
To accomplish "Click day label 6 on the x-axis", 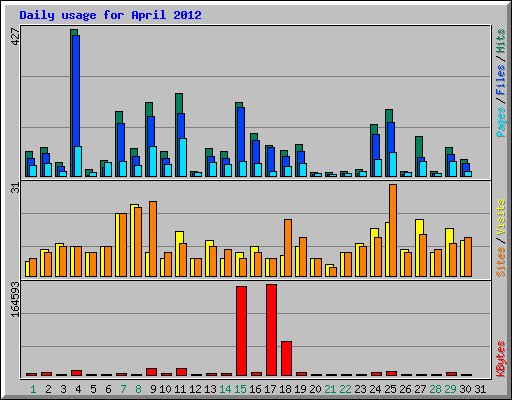I will [108, 389].
